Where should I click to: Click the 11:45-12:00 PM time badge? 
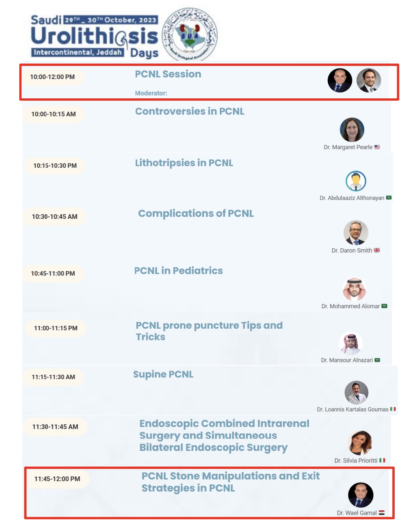57,479
